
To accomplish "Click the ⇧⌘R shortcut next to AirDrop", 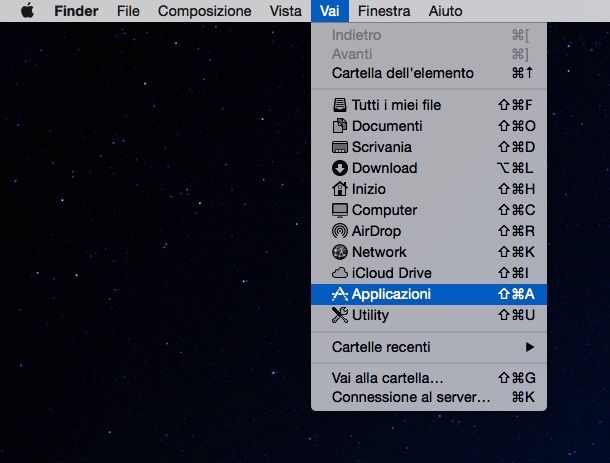I will coord(516,231).
